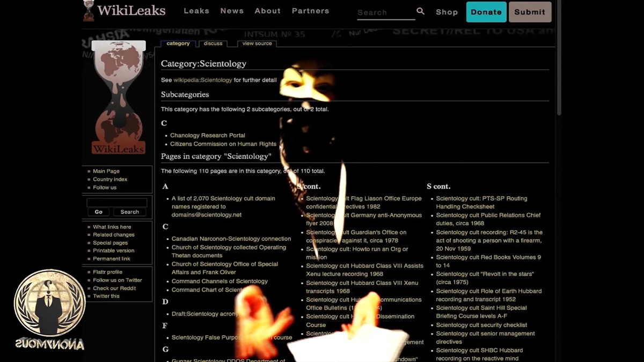Select the category tab
This screenshot has height=362, width=644.
click(x=178, y=43)
